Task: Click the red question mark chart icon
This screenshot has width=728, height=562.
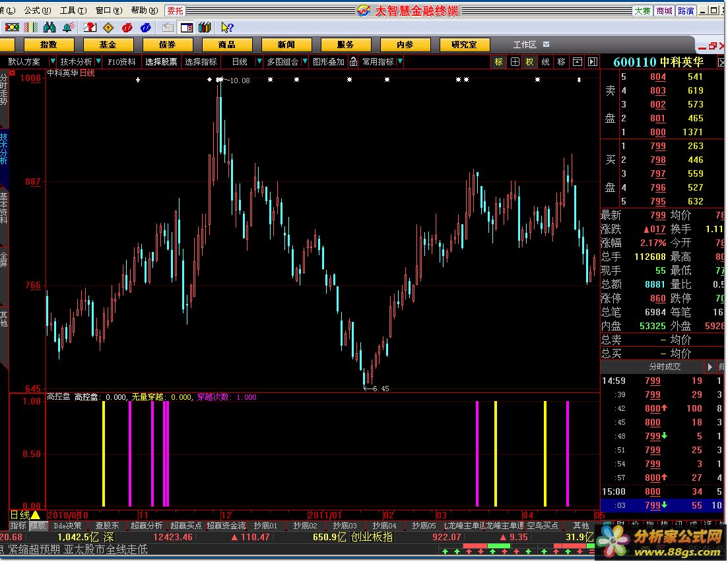Action: coord(90,28)
